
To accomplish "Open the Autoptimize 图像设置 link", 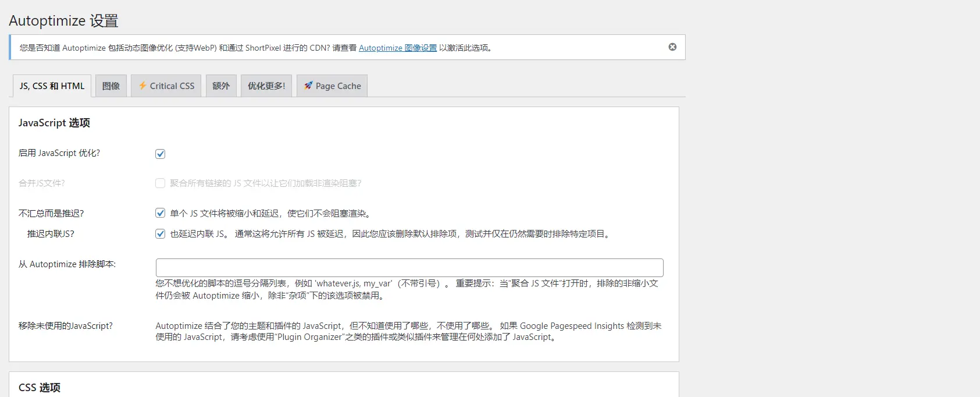I will (398, 48).
